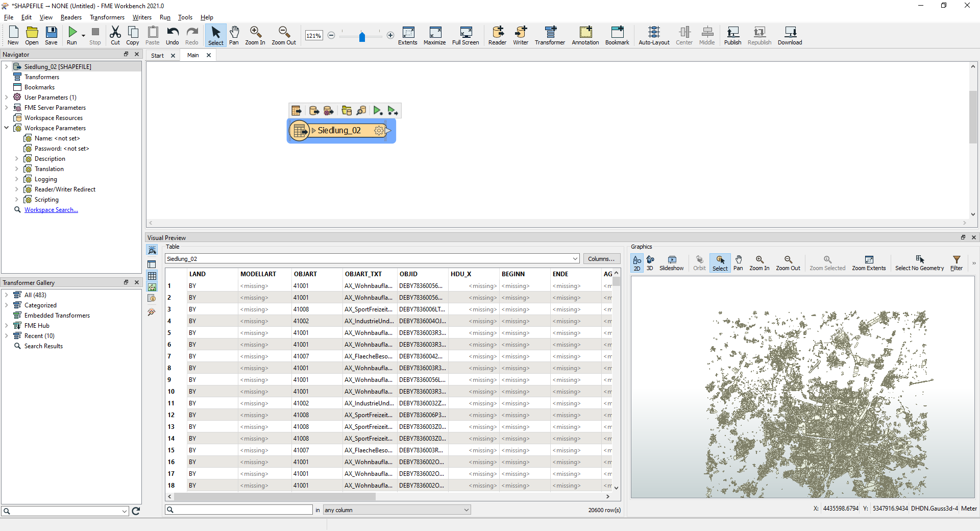
Task: Activate the Select tool in Graphics toolbar
Action: tap(720, 263)
